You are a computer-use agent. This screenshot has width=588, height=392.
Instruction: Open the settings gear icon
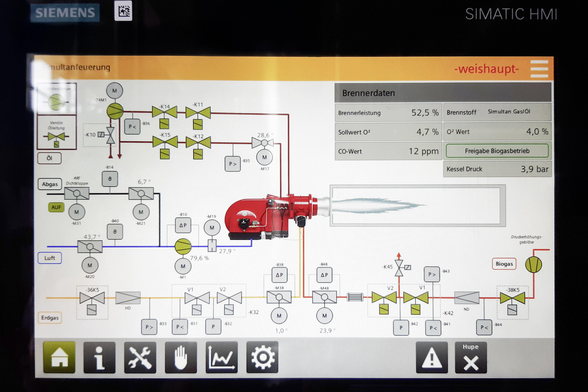[x=262, y=357]
